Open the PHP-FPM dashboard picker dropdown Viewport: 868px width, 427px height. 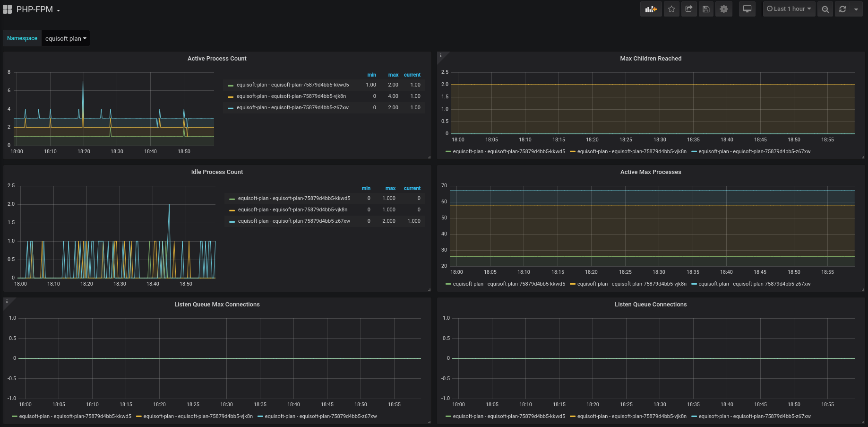38,9
